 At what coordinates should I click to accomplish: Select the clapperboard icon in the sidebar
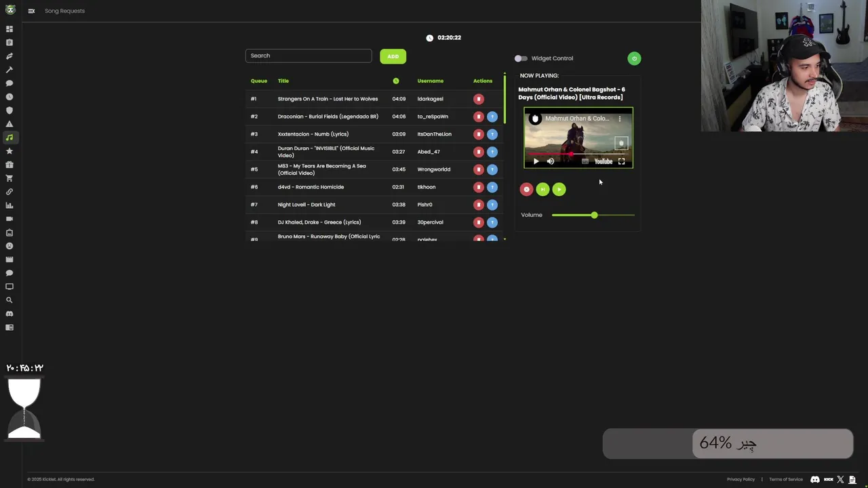coord(9,260)
